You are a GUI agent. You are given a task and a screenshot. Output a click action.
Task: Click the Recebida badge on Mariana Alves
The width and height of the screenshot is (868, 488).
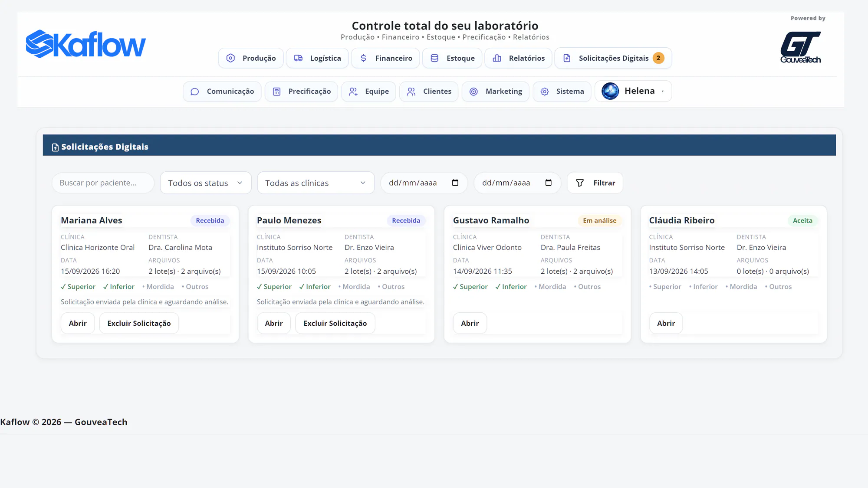click(x=210, y=220)
